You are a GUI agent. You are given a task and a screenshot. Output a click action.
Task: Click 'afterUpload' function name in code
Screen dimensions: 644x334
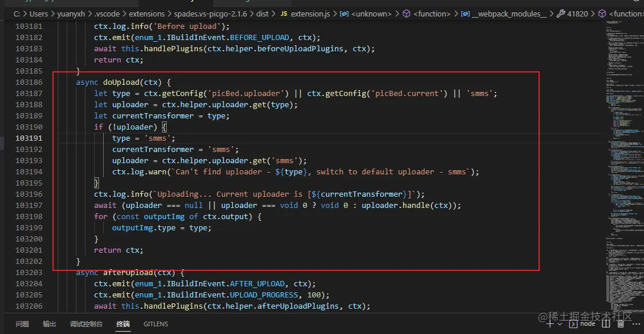tap(128, 272)
